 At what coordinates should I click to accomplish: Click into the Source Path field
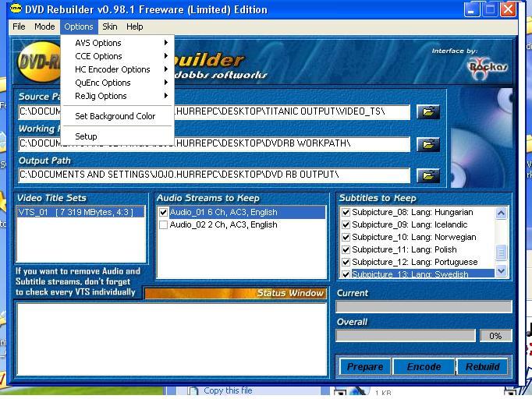pyautogui.click(x=214, y=112)
